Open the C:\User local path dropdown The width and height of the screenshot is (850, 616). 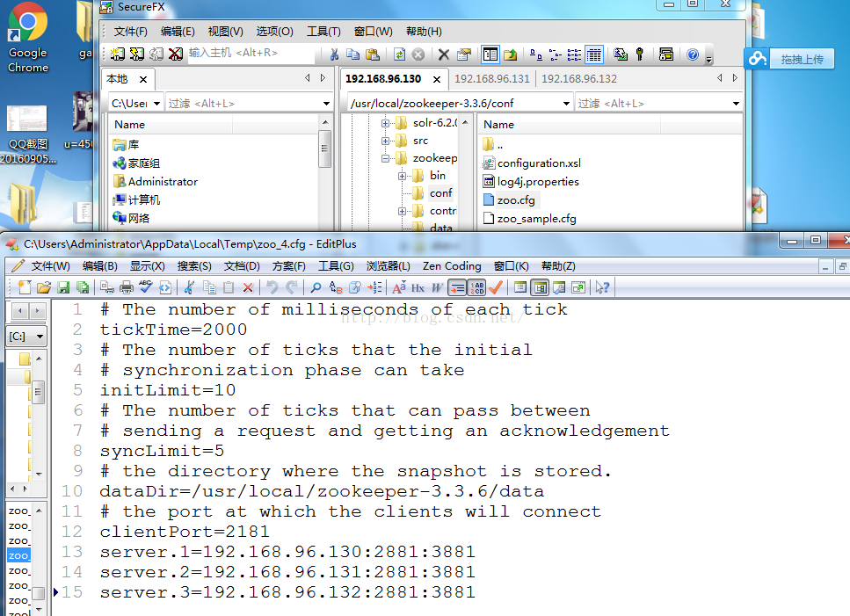(x=156, y=104)
